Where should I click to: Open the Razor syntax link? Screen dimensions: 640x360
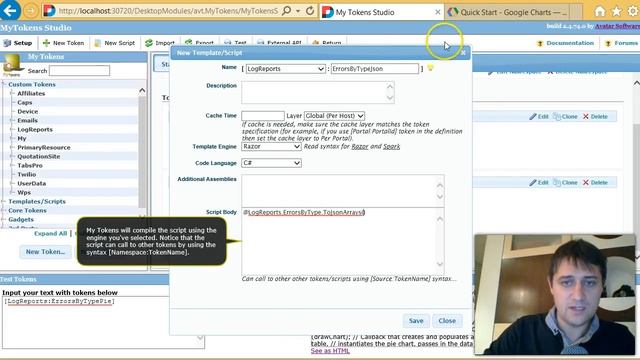tap(360, 147)
